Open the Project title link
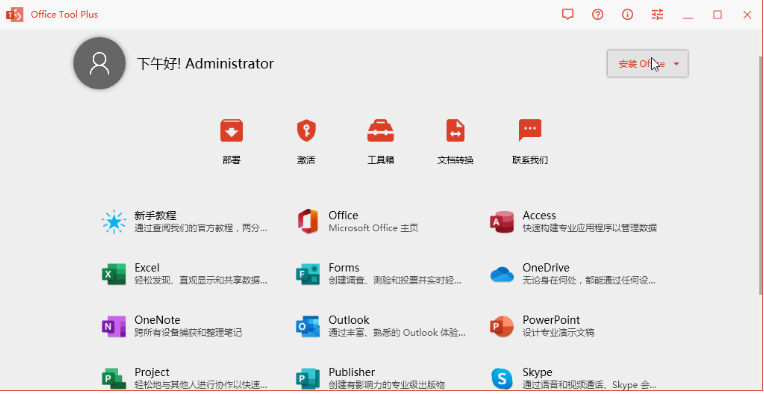This screenshot has height=394, width=764. [x=152, y=372]
